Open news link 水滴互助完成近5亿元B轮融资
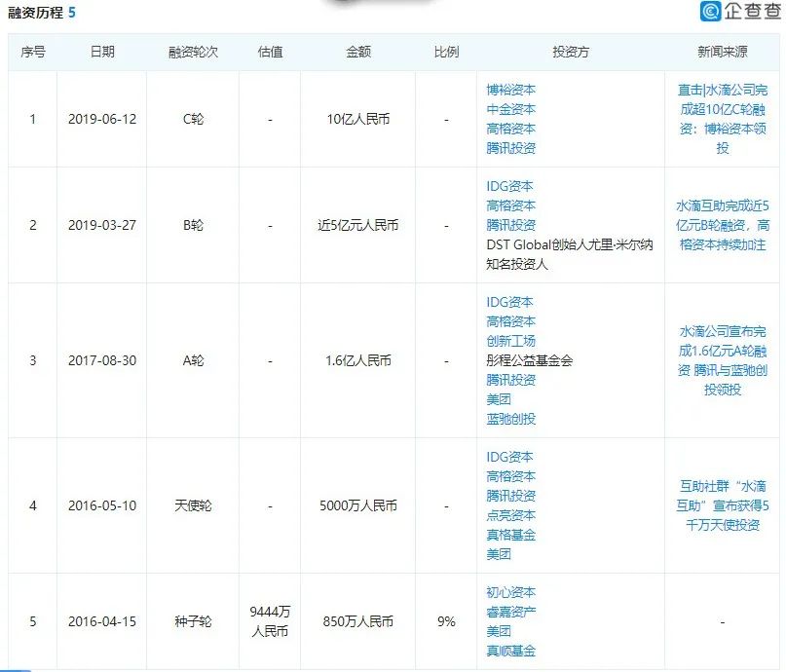The image size is (786, 672). point(723,225)
